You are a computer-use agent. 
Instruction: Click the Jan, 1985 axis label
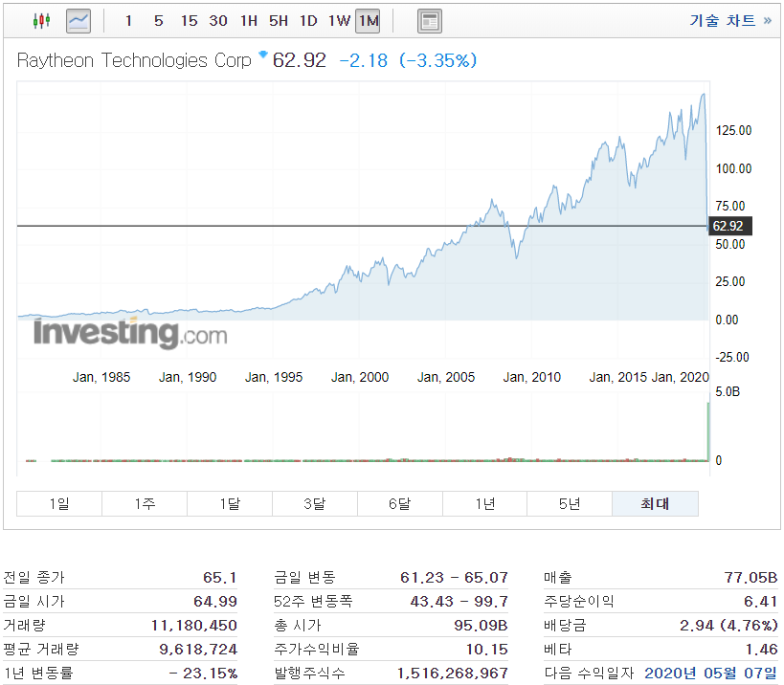tap(101, 377)
